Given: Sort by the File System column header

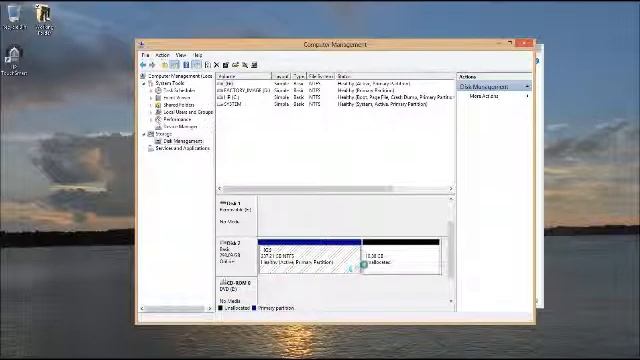Looking at the screenshot, I should pos(321,76).
